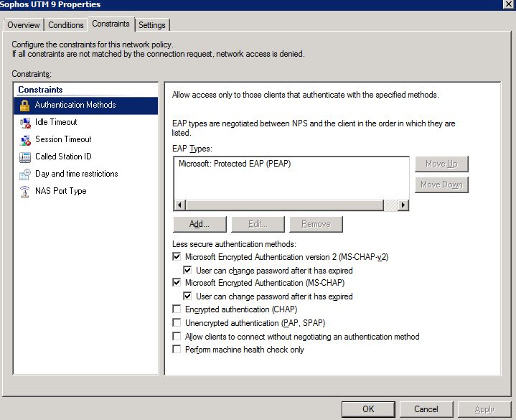Select Called Station ID constraint

coord(86,157)
